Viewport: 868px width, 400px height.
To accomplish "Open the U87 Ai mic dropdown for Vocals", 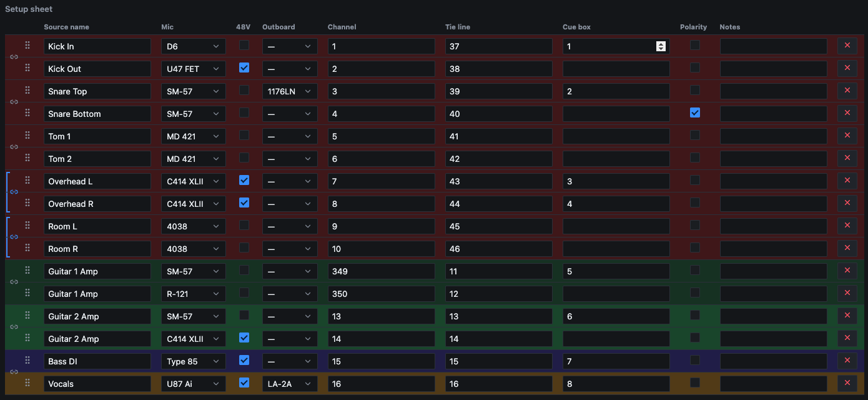I will pos(194,384).
